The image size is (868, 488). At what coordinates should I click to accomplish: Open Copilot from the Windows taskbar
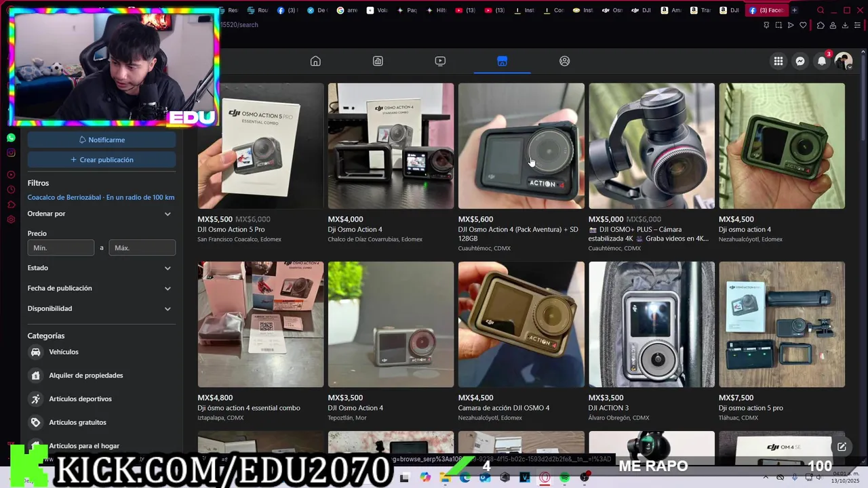pyautogui.click(x=425, y=478)
